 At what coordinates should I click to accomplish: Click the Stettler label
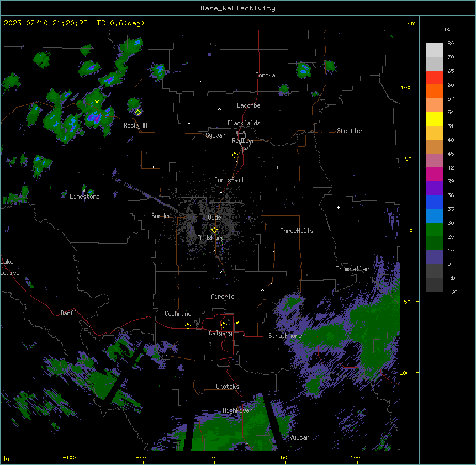[x=350, y=131]
